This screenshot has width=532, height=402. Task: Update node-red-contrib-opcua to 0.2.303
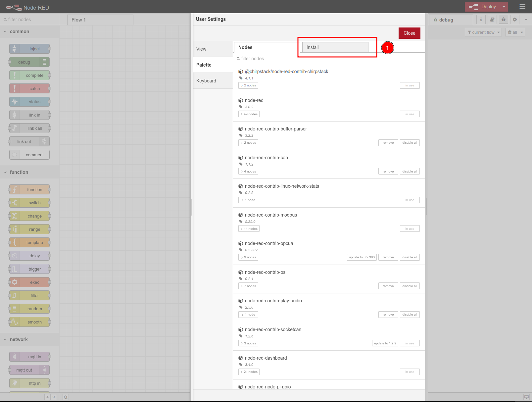[x=362, y=257]
